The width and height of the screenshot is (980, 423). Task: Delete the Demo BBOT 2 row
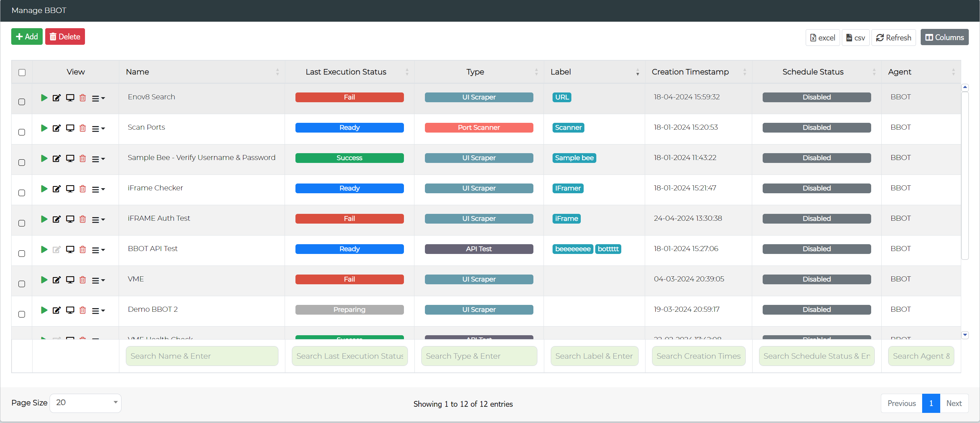pyautogui.click(x=82, y=311)
